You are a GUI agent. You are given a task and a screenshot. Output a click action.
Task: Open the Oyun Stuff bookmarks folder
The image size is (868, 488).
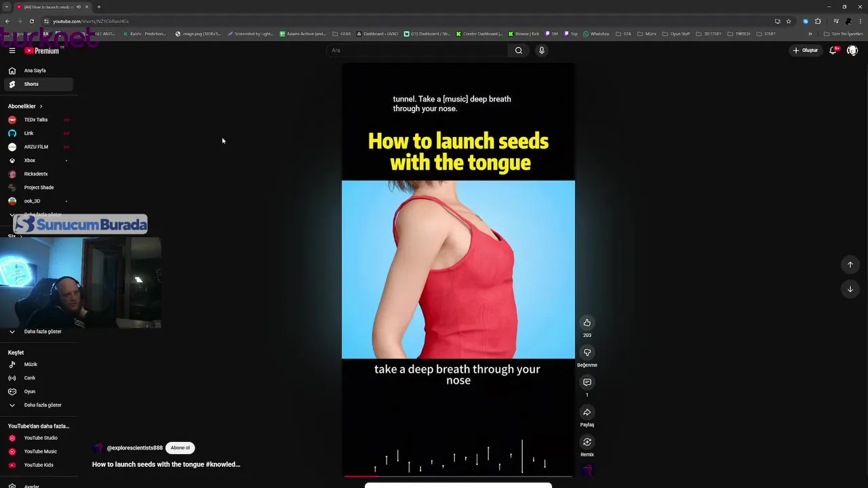pos(676,34)
